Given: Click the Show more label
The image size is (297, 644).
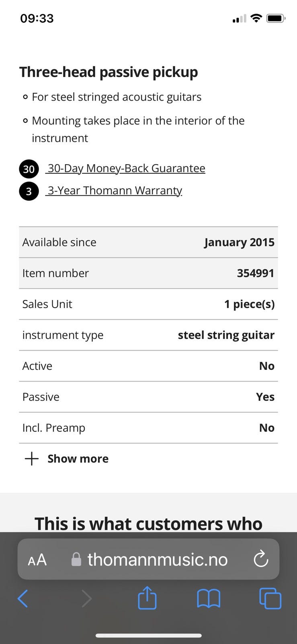Looking at the screenshot, I should [x=78, y=459].
